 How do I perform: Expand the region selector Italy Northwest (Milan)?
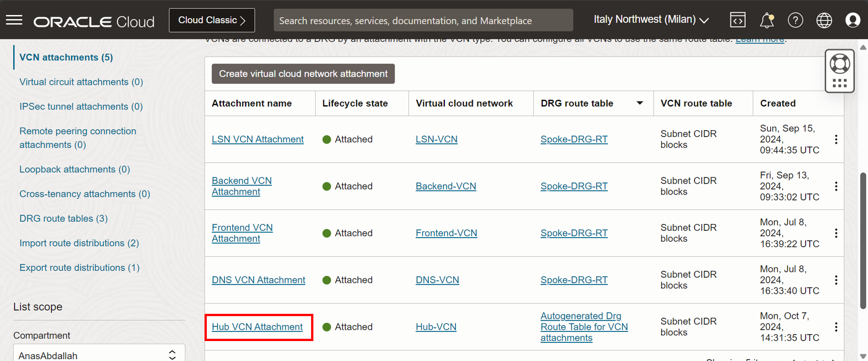coord(651,20)
